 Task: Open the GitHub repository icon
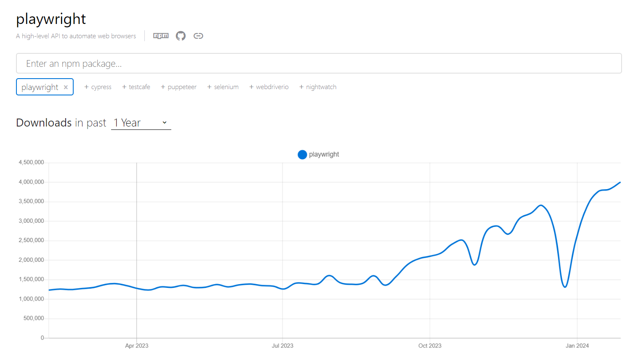point(181,36)
